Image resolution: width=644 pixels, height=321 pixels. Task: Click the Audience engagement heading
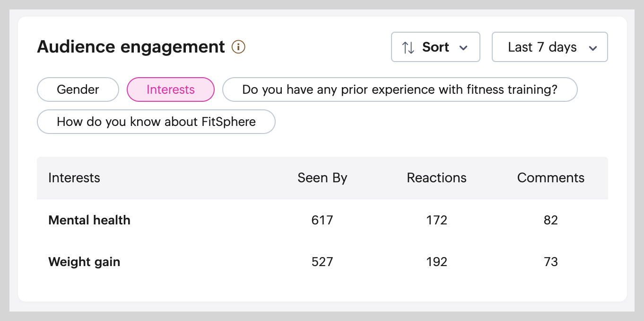tap(131, 47)
